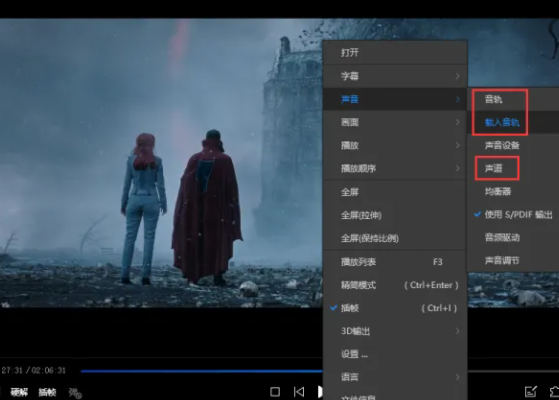Screen dimensions: 559x400
Task: Expand the 声音 submenu arrow
Action: tap(457, 99)
